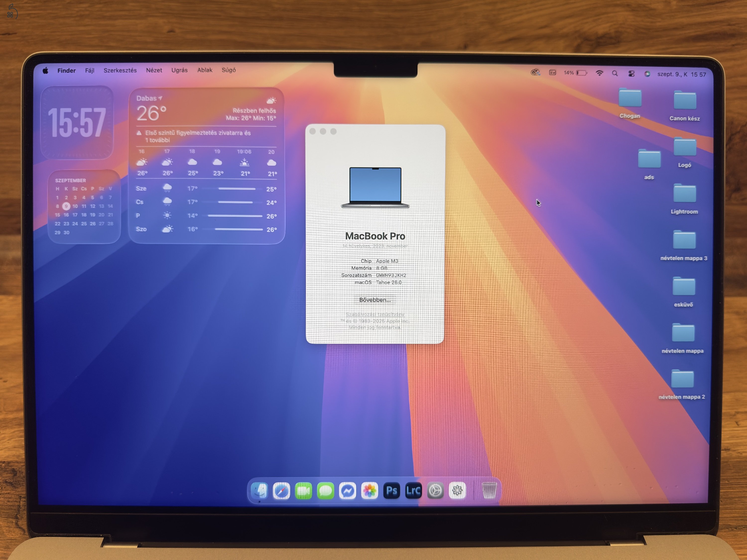Image resolution: width=747 pixels, height=560 pixels.
Task: Click the keyboard input menu bar icon
Action: click(x=553, y=73)
